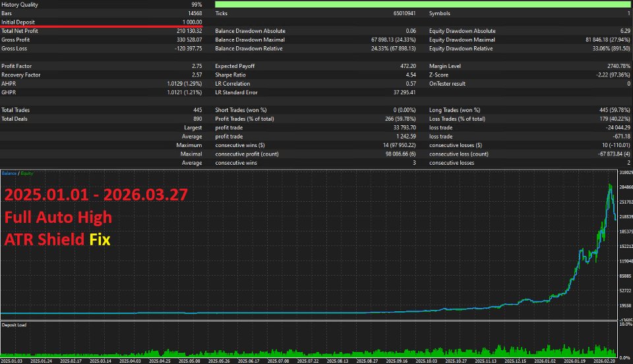Select the Gross Loss value -120 397.75

click(188, 49)
